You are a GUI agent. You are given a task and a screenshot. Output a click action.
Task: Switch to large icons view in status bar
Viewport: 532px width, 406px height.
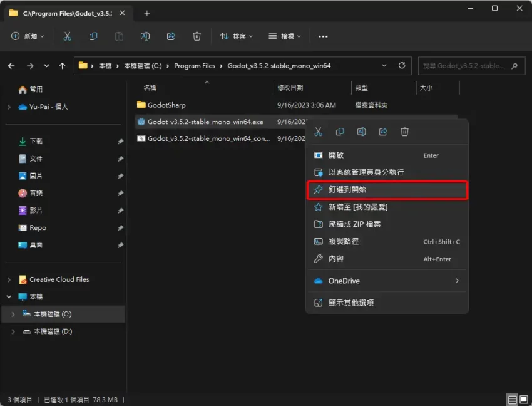(524, 400)
